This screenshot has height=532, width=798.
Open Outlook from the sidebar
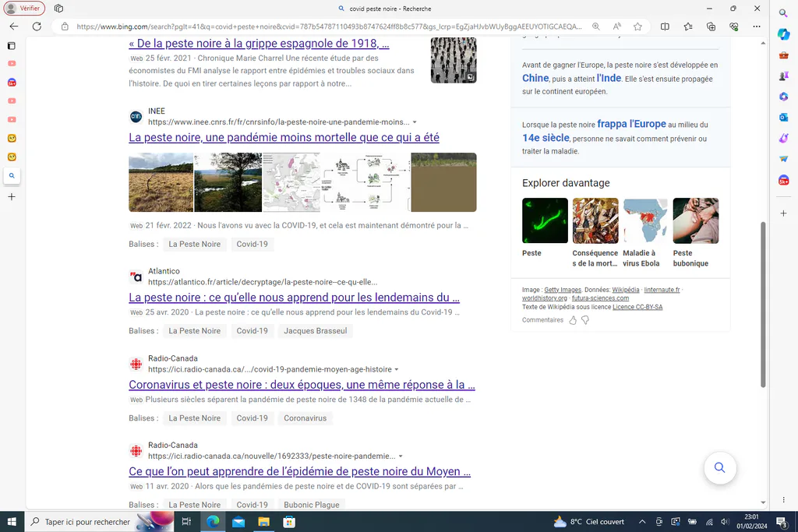coord(784,118)
